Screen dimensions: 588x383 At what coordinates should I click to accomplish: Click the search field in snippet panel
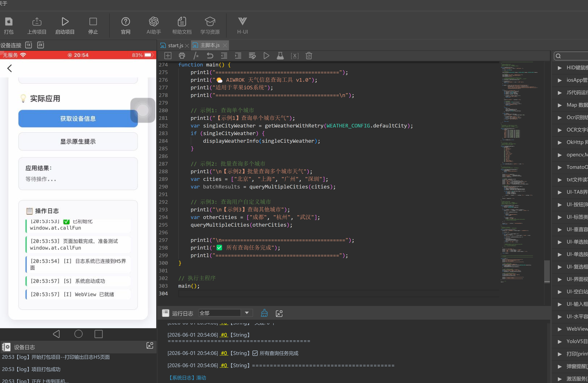571,56
